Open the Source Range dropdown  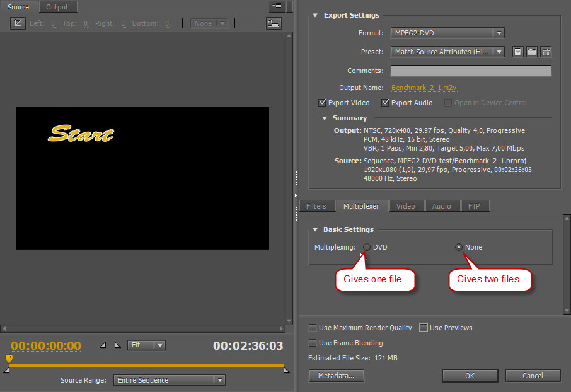pos(169,380)
